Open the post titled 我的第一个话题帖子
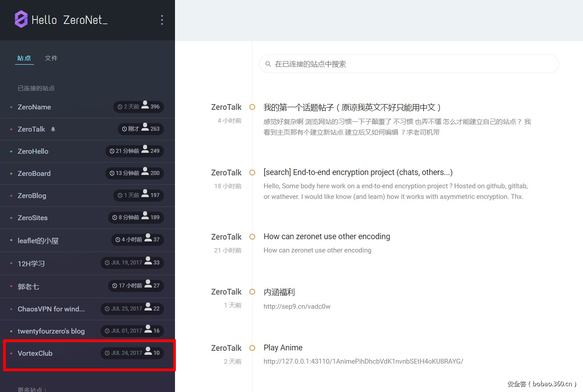Image resolution: width=583 pixels, height=392 pixels. click(x=352, y=107)
